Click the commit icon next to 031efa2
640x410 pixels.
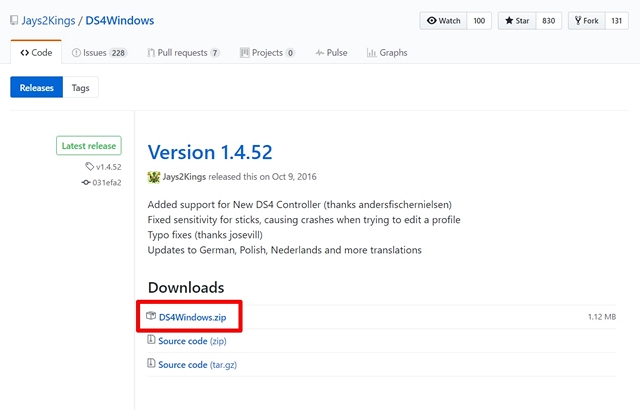(x=86, y=182)
